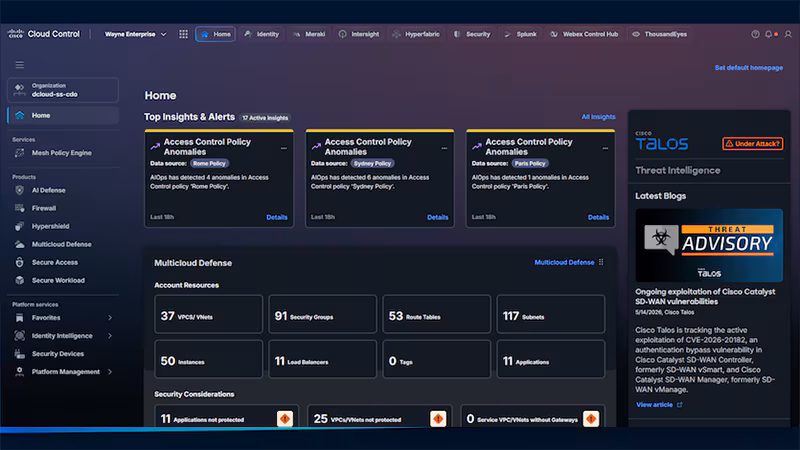Open the dcloud-ss-cdo Organization selector

click(63, 90)
